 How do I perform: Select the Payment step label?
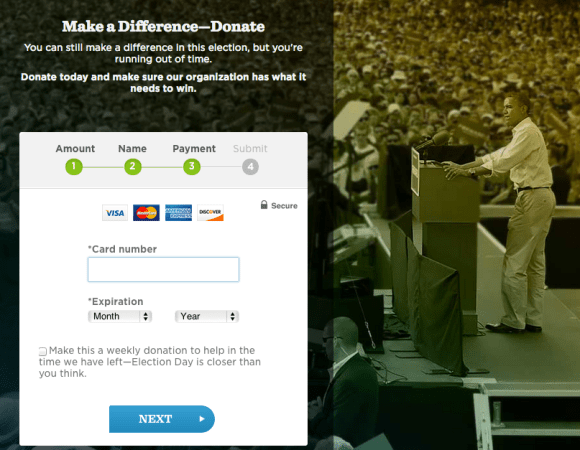pos(194,149)
